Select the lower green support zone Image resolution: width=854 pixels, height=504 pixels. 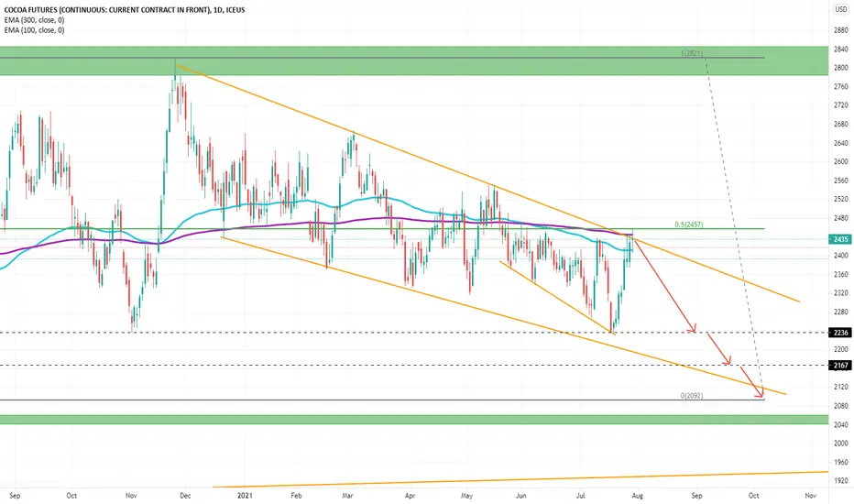click(x=414, y=420)
